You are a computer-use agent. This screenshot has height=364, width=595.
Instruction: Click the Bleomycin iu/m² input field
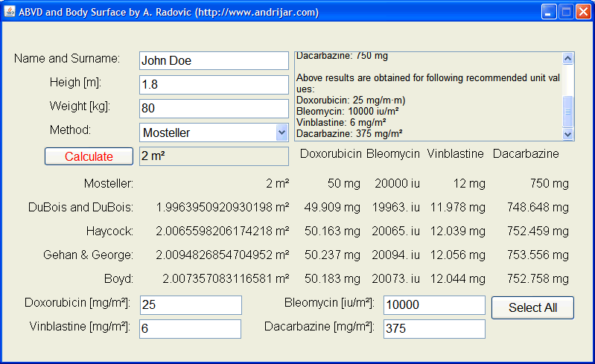(x=433, y=305)
